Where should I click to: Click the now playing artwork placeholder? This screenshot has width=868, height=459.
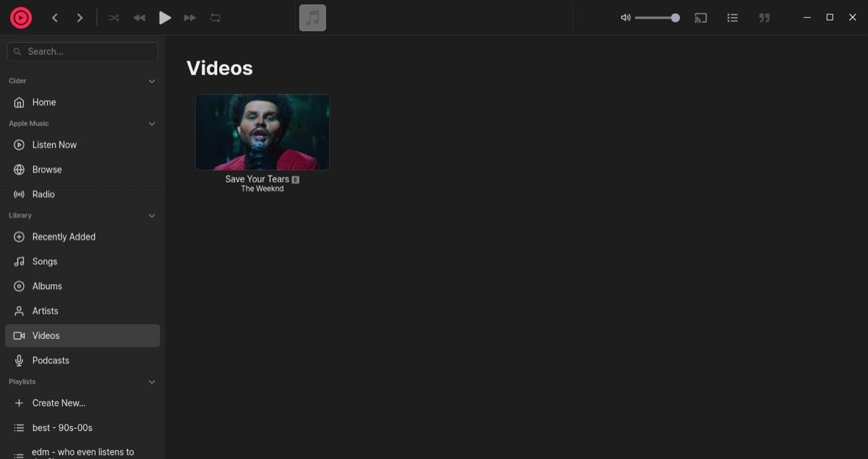(312, 18)
